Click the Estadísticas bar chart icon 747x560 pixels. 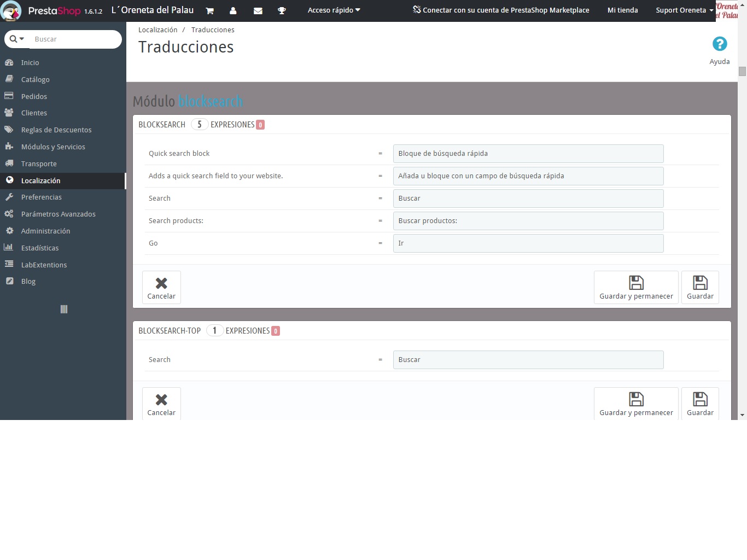9,247
